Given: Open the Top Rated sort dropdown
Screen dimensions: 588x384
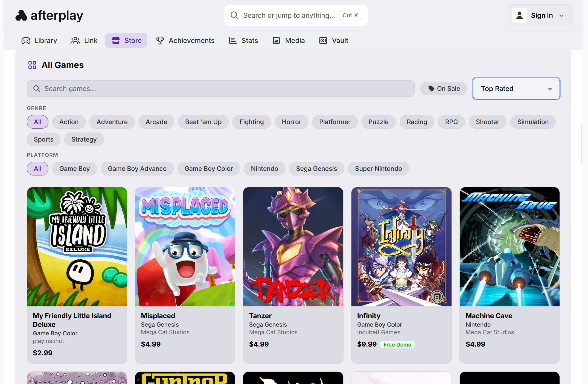Looking at the screenshot, I should click(x=516, y=89).
